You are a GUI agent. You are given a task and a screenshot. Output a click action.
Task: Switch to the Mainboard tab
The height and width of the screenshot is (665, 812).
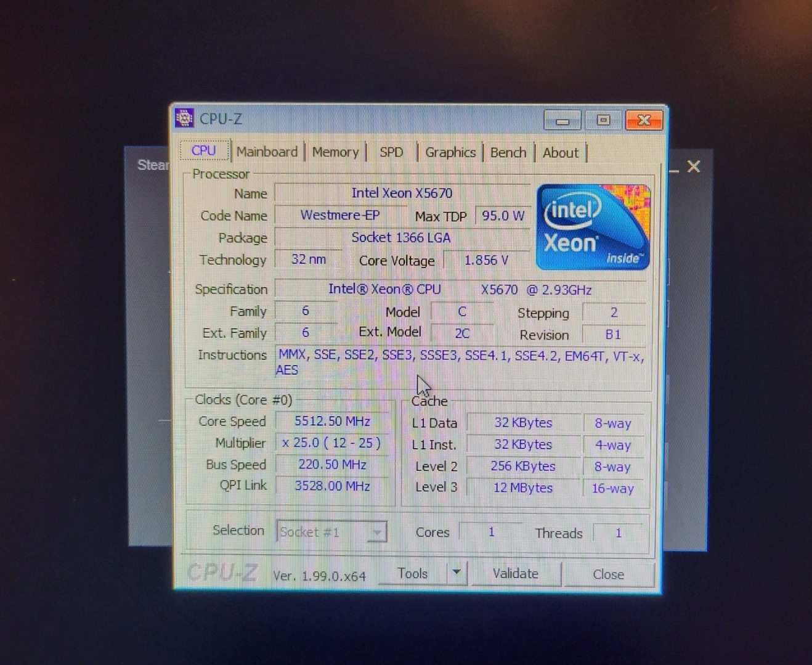click(x=267, y=152)
